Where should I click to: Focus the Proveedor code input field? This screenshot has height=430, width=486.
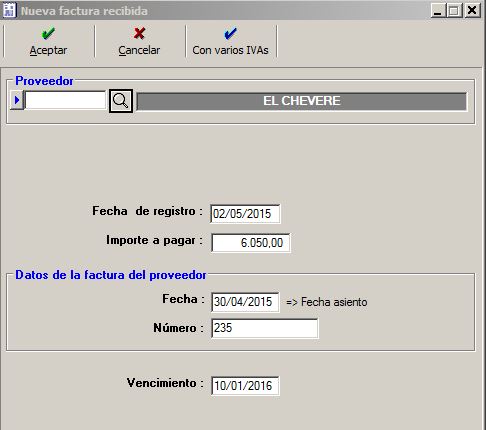click(65, 100)
